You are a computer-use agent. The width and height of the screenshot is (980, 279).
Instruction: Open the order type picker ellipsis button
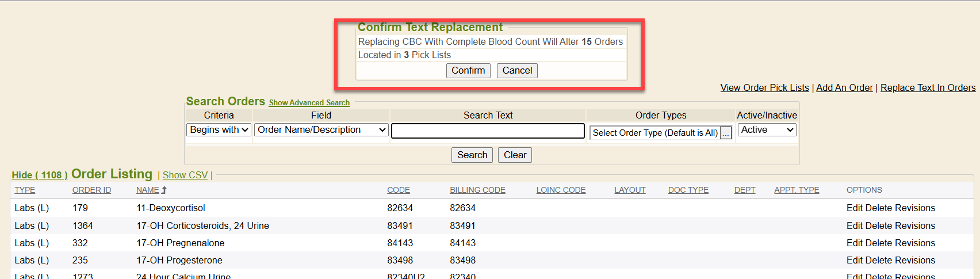pos(726,133)
